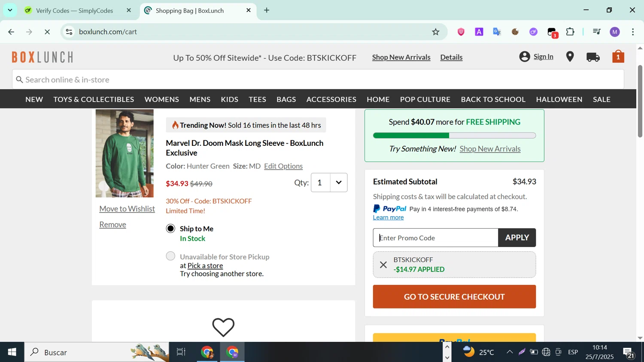Open the delivery truck order tracking icon
This screenshot has width=644, height=362.
(x=593, y=57)
